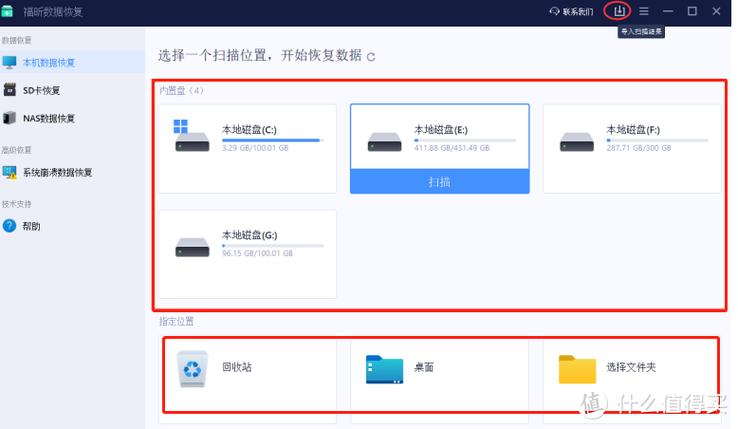Click the 287.71 GB/300 GB text
The image size is (738, 429).
point(639,148)
